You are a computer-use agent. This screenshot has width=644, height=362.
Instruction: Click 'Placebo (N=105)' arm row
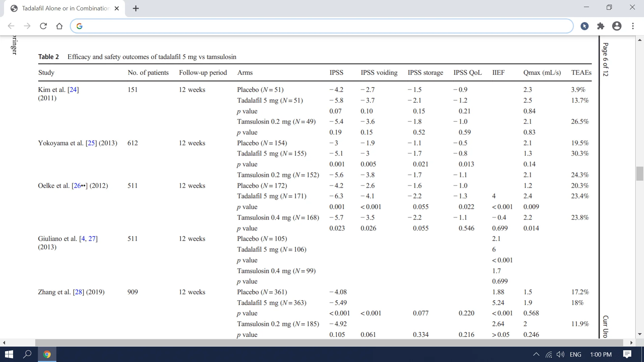pyautogui.click(x=262, y=239)
